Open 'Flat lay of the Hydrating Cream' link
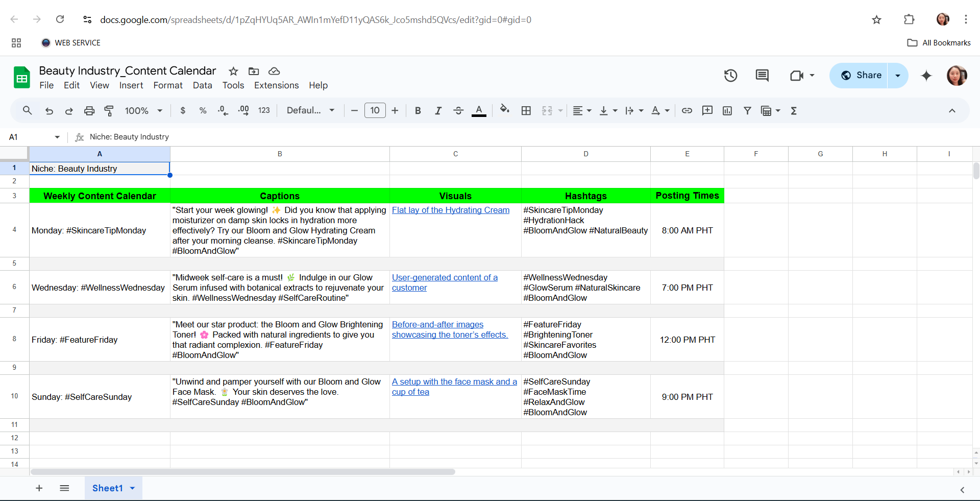 pyautogui.click(x=451, y=210)
